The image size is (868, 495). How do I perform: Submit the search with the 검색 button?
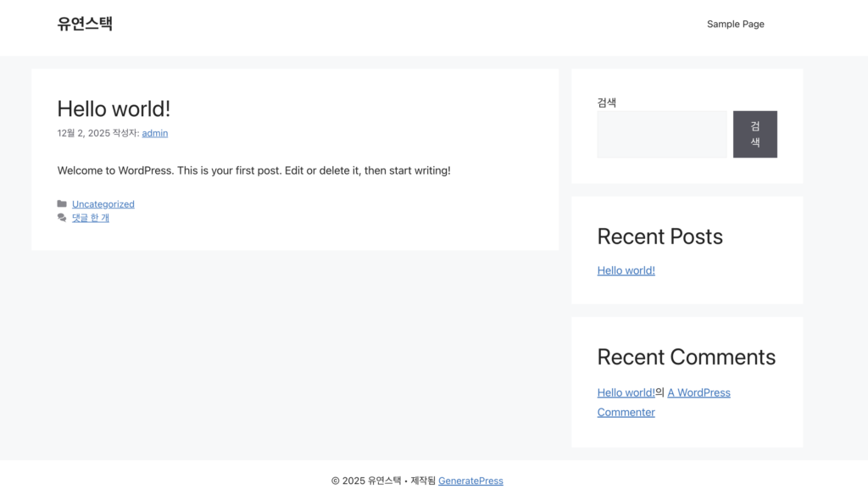[754, 134]
